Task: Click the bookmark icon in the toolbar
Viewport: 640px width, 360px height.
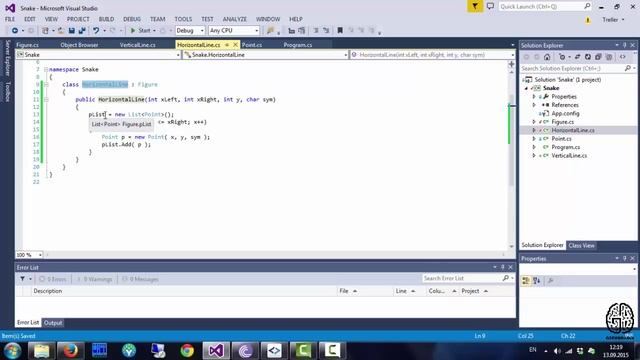Action: [340, 31]
